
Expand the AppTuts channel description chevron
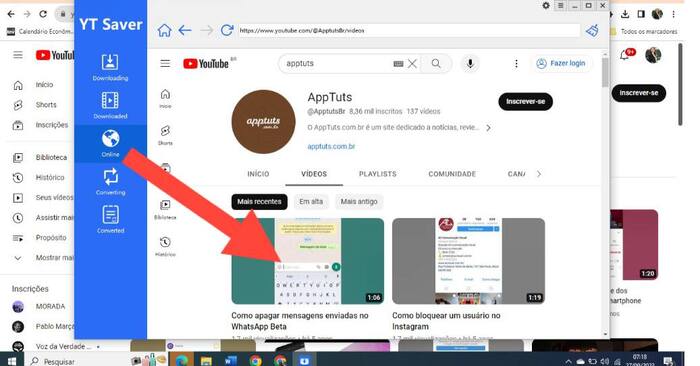[488, 128]
